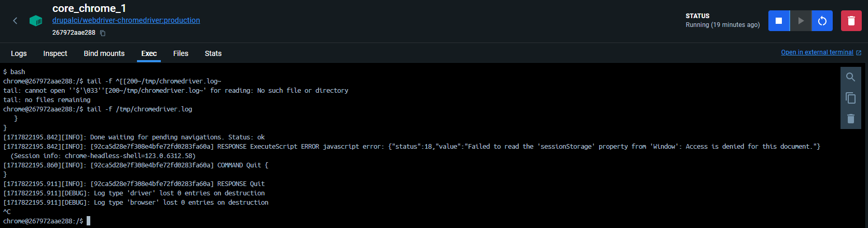Click the teal container icon
868x228 pixels.
coord(36,21)
